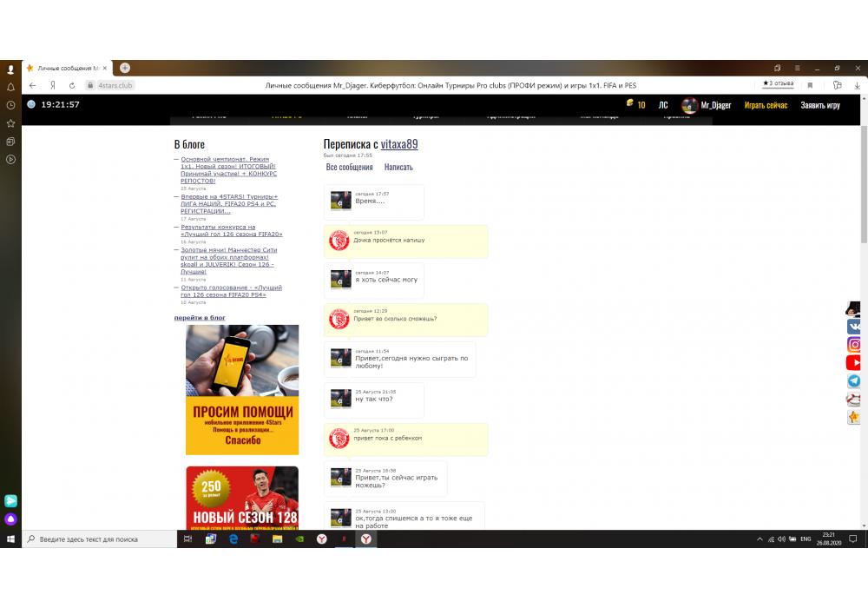Click 'перейти в блог' link
Viewport: 868px width, 608px height.
tap(200, 318)
